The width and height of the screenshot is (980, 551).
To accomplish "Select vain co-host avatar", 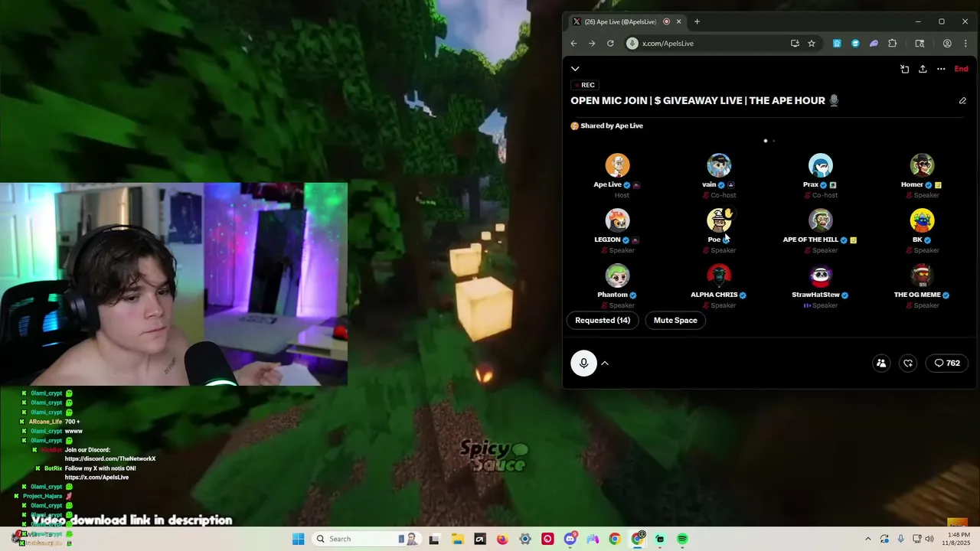I will coord(719,165).
